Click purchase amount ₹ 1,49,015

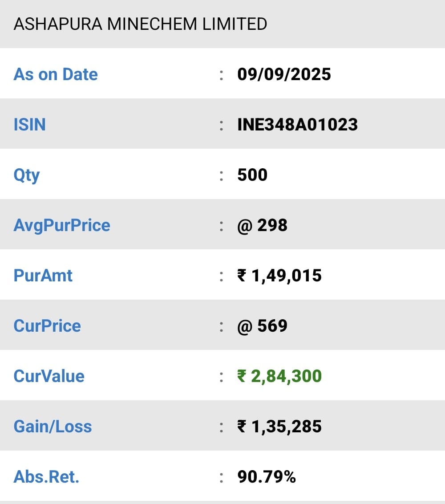279,275
